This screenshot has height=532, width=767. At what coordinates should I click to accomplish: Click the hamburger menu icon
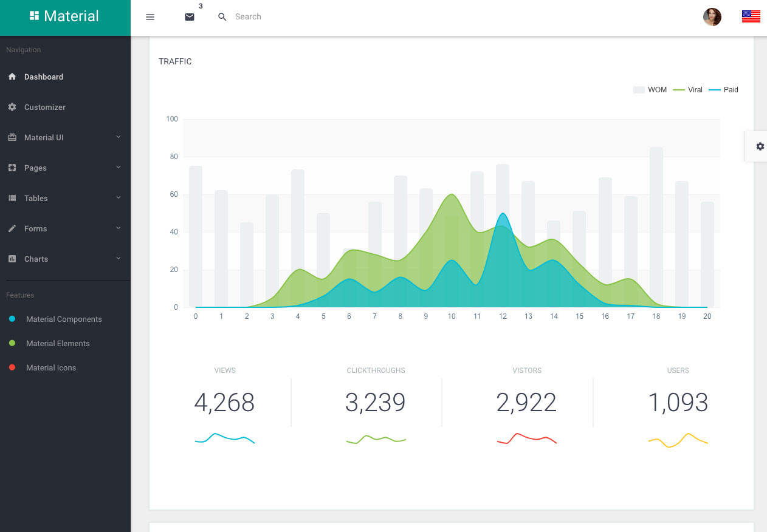pyautogui.click(x=150, y=17)
